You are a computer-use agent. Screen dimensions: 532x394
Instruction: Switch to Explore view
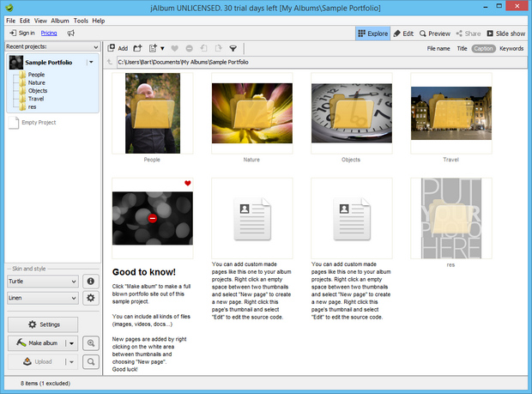coord(373,33)
